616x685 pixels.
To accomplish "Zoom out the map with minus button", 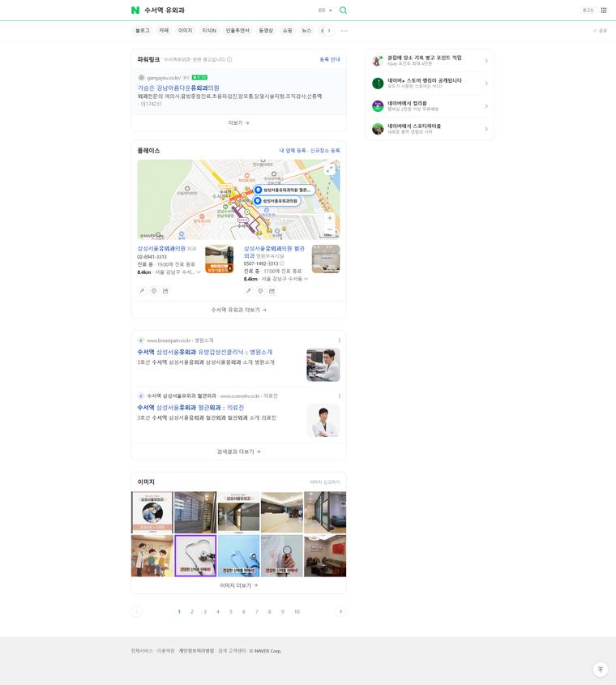I will pos(330,229).
